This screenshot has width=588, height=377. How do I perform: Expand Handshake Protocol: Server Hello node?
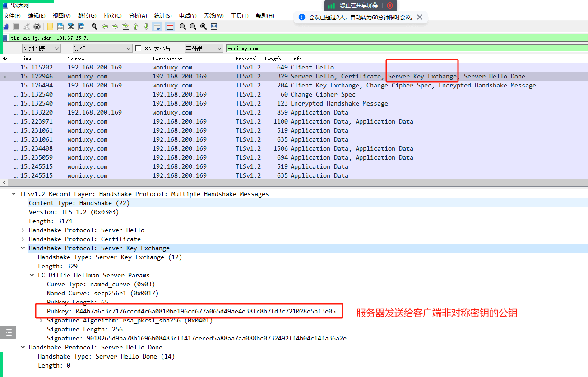pos(23,230)
